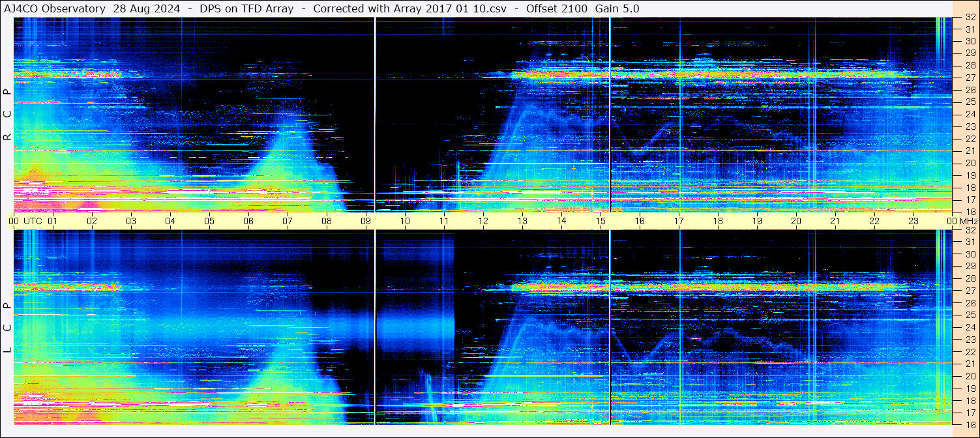Image resolution: width=980 pixels, height=438 pixels.
Task: Pick the 23 hour label on the time axis
Action: [x=913, y=221]
